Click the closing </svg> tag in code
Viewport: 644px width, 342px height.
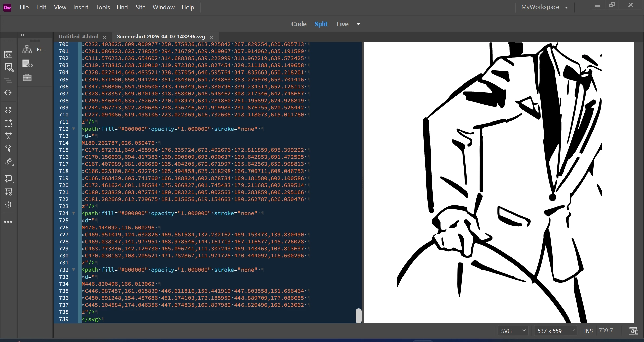pyautogui.click(x=91, y=319)
